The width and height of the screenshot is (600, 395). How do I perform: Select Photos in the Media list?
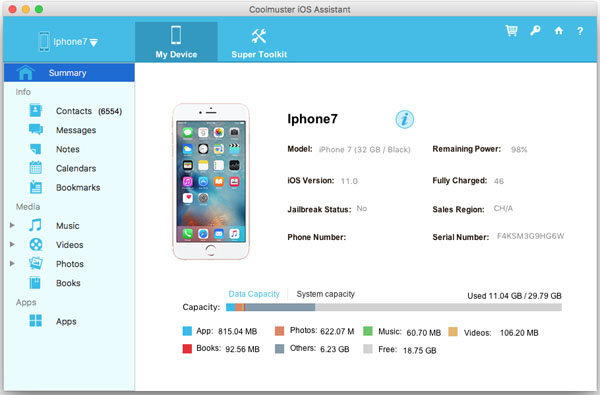click(x=69, y=264)
